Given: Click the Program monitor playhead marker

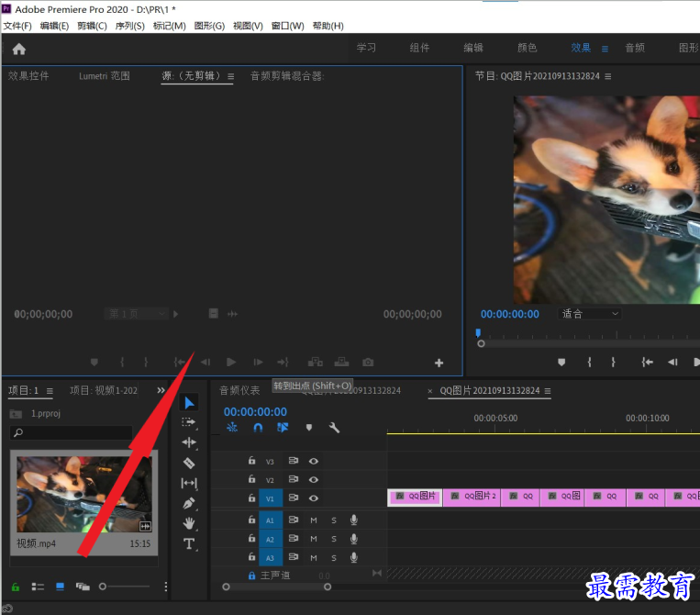Looking at the screenshot, I should coord(478,332).
